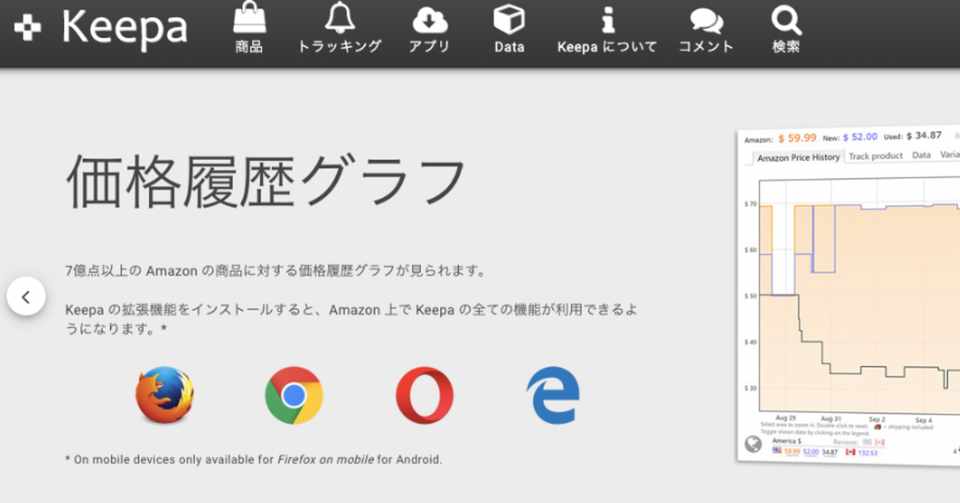Click the $ 52.00 New price text
The height and width of the screenshot is (503, 960).
pyautogui.click(x=860, y=137)
